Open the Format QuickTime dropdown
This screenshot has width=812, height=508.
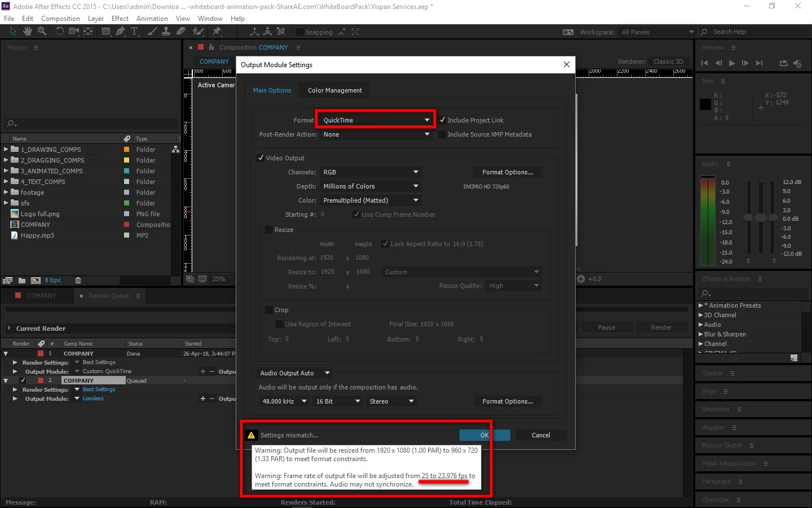pyautogui.click(x=376, y=120)
